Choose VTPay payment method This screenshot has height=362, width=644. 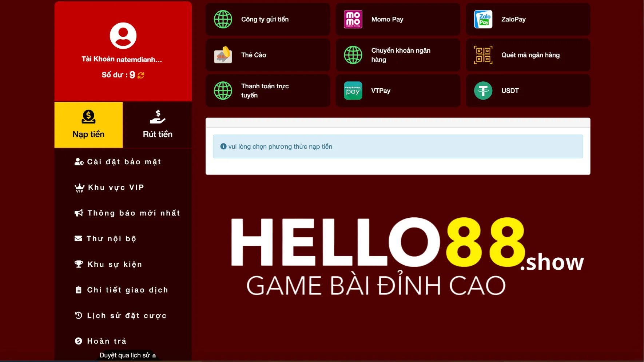pos(398,90)
